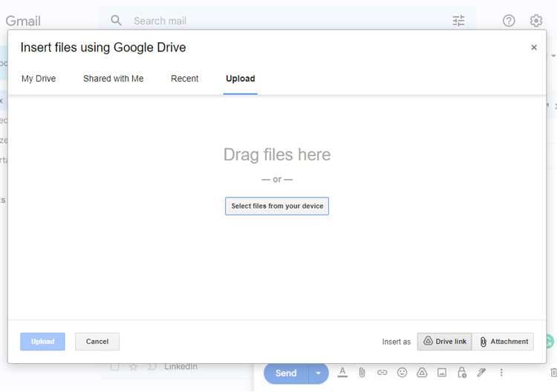Viewport: 557px width, 392px height.
Task: Open Gmail settings gear
Action: (x=535, y=21)
